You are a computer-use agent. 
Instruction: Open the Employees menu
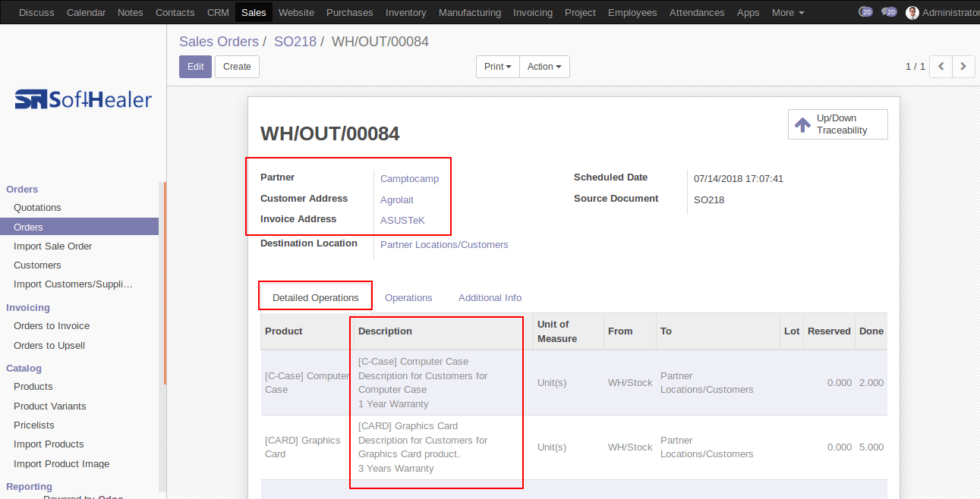point(632,12)
